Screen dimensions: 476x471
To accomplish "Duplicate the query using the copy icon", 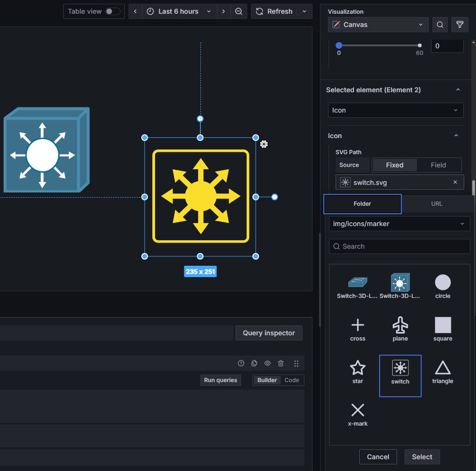I will click(254, 363).
